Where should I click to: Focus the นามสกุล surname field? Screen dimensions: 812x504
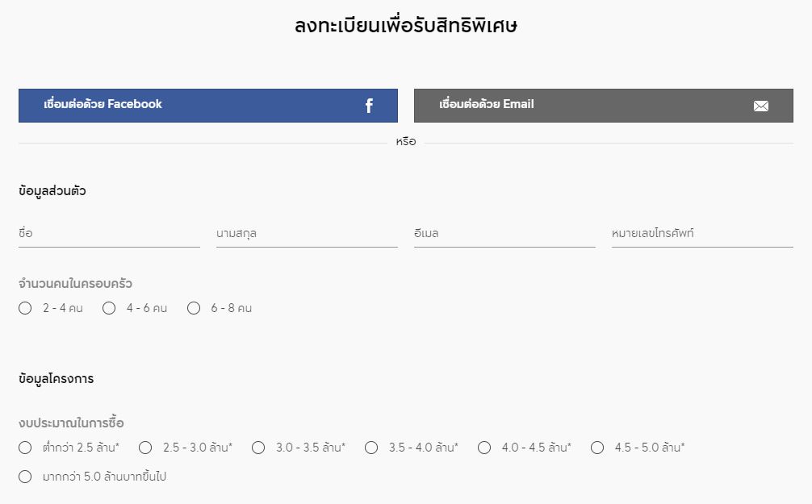pyautogui.click(x=307, y=234)
